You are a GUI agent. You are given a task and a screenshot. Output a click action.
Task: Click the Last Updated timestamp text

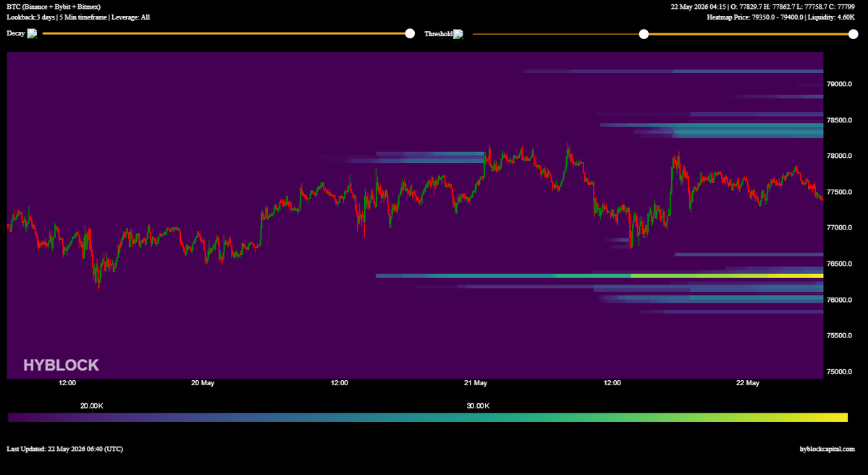64,449
